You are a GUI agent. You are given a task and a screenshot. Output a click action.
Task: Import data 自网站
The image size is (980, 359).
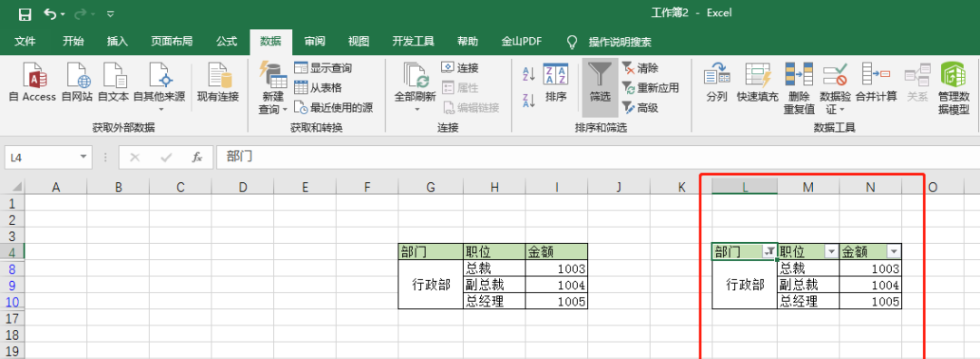pos(77,82)
